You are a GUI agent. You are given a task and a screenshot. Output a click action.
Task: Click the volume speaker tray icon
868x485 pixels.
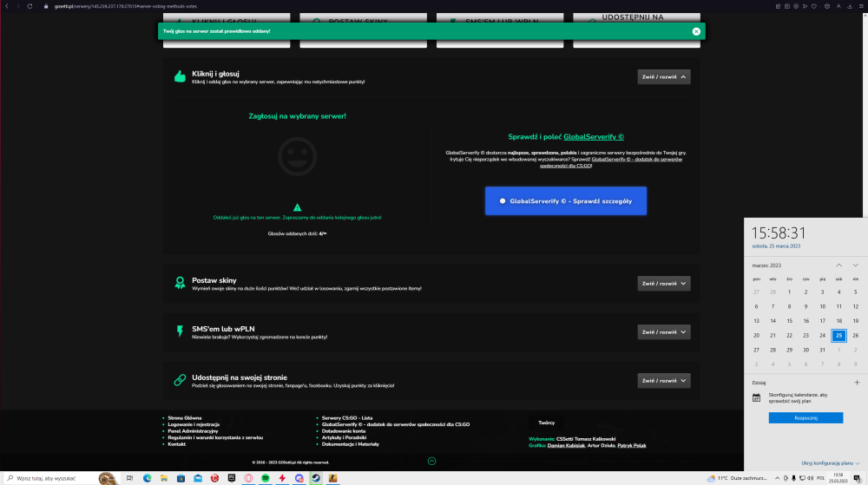(811, 478)
